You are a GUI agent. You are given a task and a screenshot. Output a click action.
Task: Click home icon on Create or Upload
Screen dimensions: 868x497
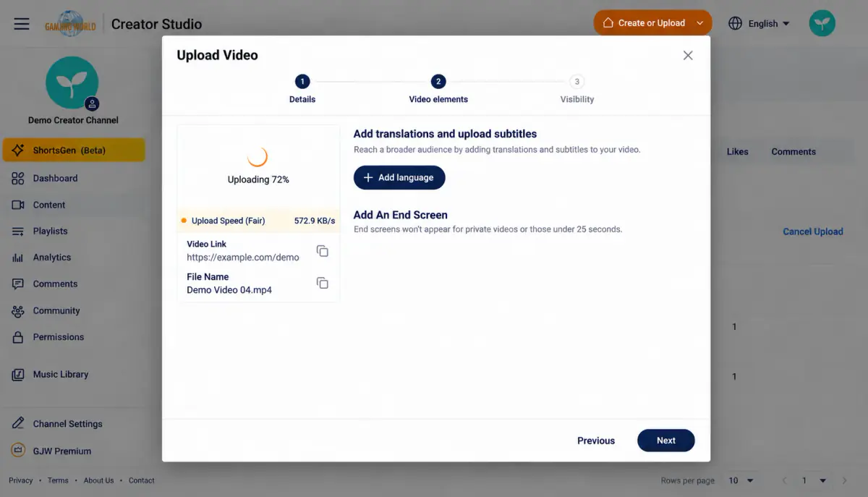tap(608, 22)
